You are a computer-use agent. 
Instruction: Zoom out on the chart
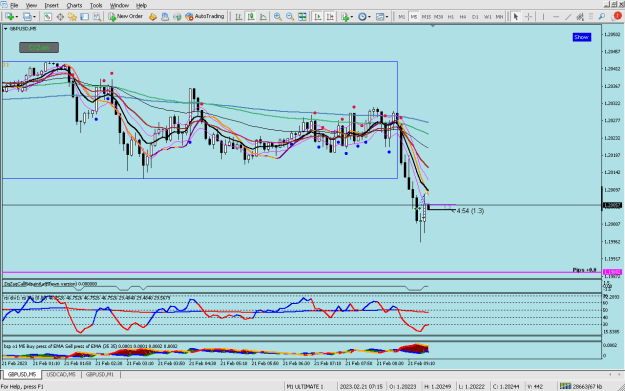290,17
